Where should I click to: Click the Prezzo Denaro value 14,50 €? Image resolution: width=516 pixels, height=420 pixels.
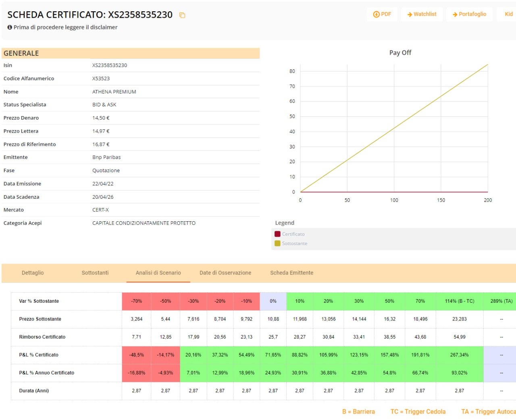101,118
